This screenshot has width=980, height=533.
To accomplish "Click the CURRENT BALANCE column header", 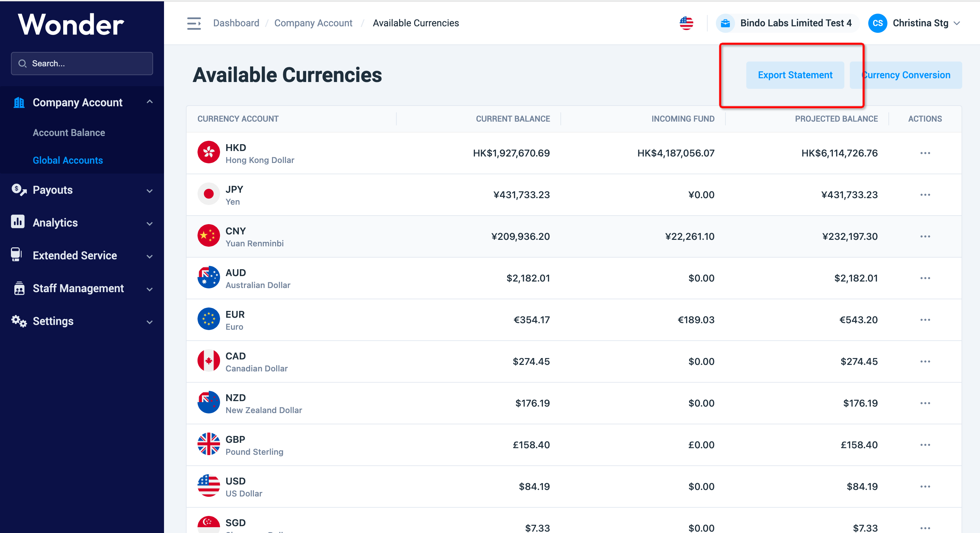I will coord(513,119).
